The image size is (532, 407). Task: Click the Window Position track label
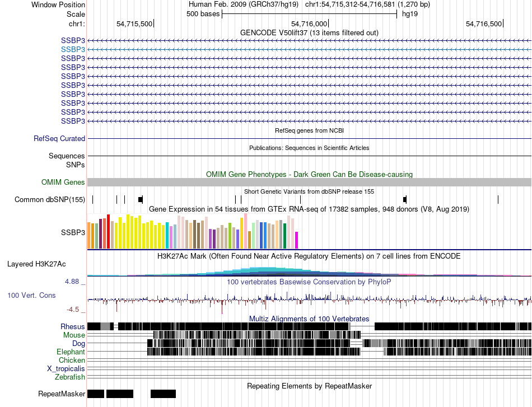[58, 4]
